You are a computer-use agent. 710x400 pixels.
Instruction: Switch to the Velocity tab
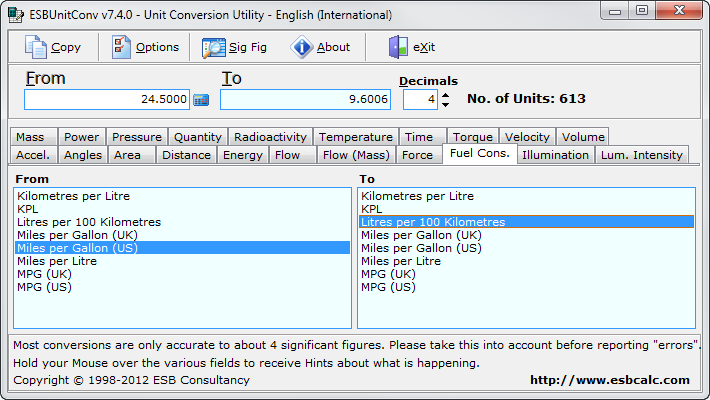(527, 137)
